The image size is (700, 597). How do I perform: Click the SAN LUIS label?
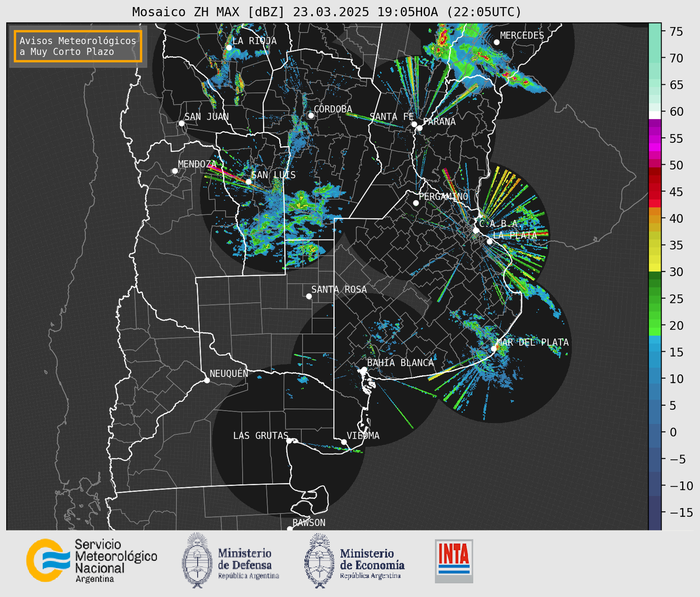click(x=273, y=175)
